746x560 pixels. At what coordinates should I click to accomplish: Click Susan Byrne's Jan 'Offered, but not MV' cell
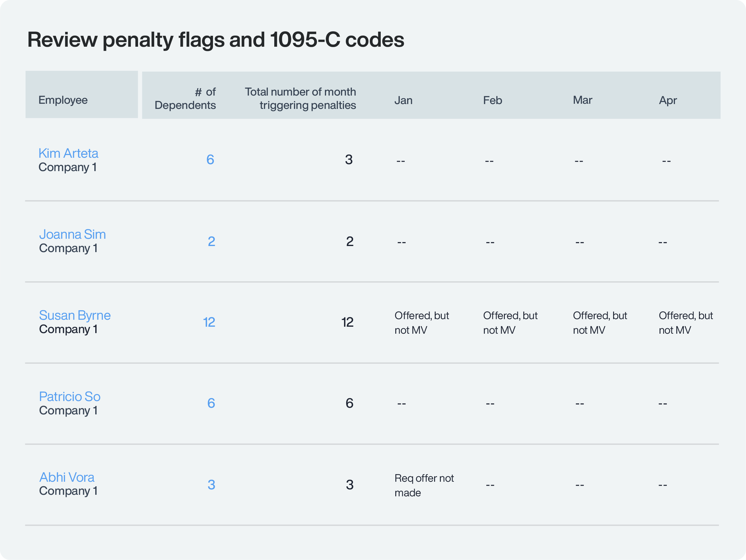pyautogui.click(x=421, y=323)
